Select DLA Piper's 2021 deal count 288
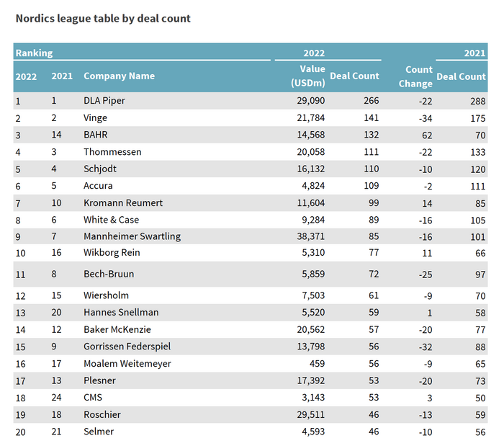This screenshot has width=504, height=446. pos(478,102)
